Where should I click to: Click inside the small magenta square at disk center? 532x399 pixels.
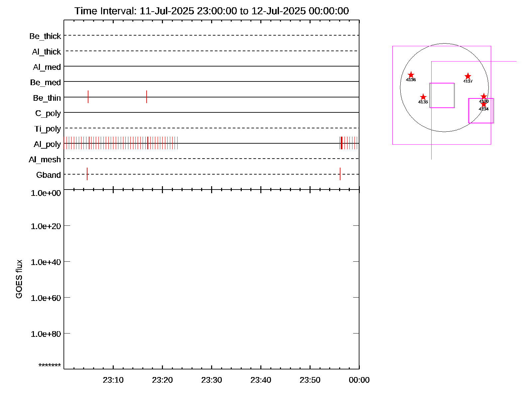pos(442,95)
